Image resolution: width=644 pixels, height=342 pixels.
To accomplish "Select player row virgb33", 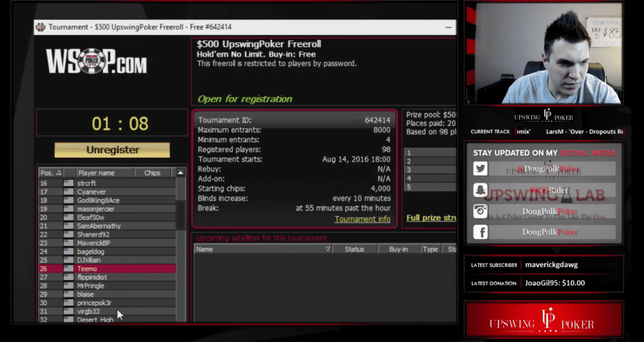I will 107,311.
